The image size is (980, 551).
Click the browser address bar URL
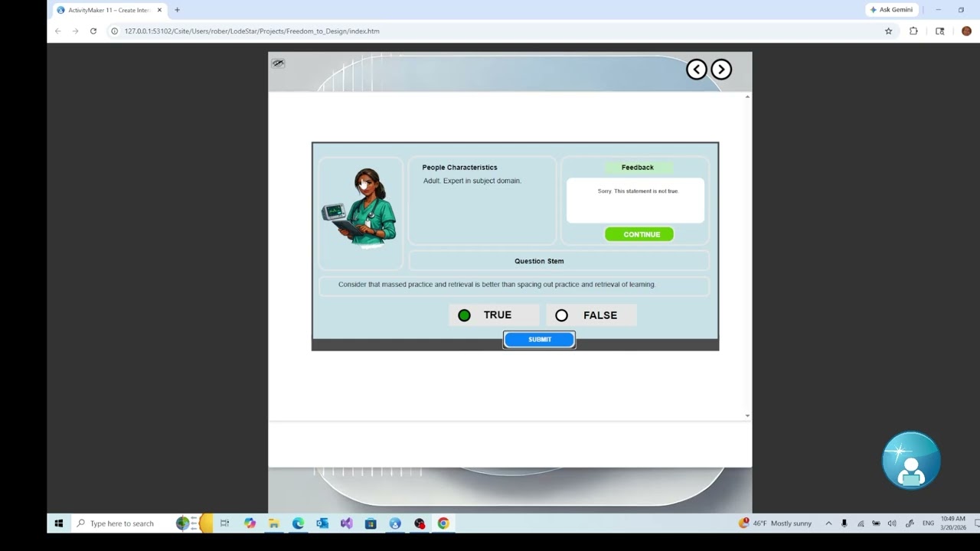pos(252,31)
